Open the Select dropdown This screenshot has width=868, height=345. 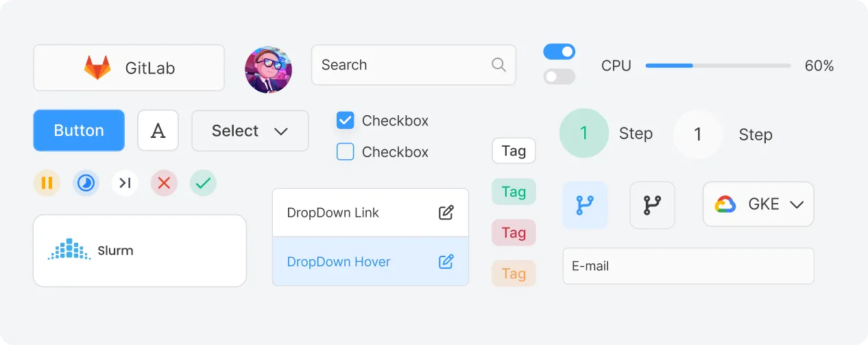pos(250,131)
